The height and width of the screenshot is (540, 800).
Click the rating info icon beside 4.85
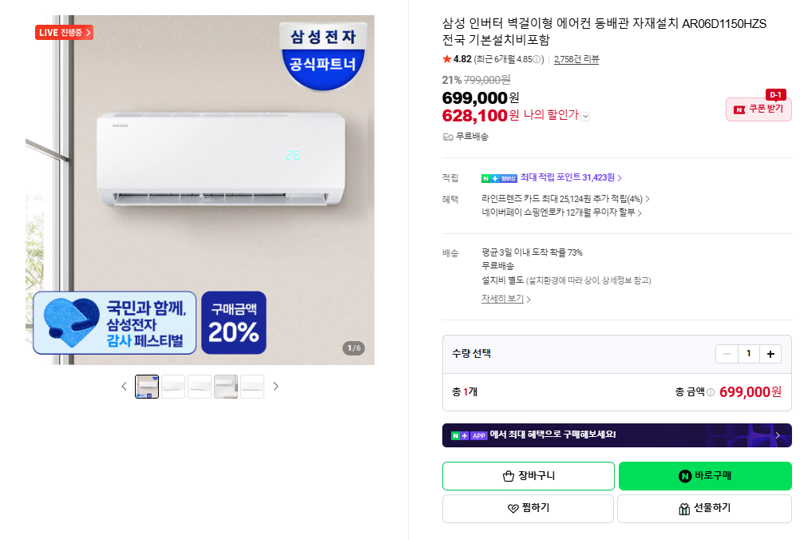pyautogui.click(x=537, y=60)
